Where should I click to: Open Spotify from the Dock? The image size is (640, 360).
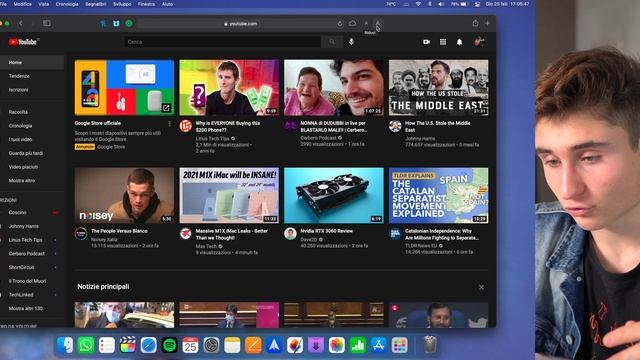(169, 345)
